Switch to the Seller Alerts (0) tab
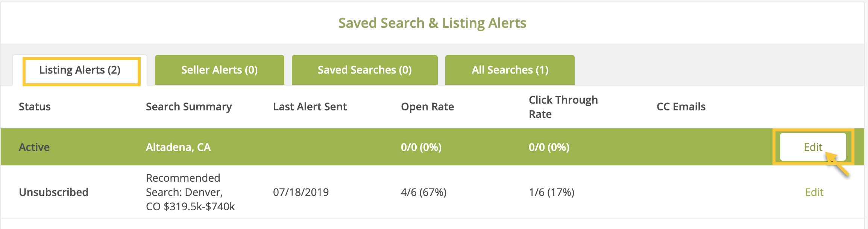The height and width of the screenshot is (229, 868). (x=219, y=70)
